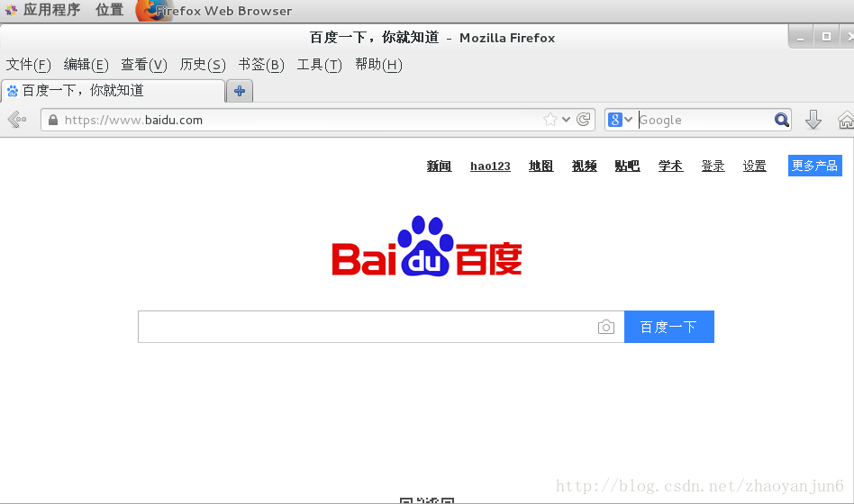Bookmark page with the star icon

(550, 119)
